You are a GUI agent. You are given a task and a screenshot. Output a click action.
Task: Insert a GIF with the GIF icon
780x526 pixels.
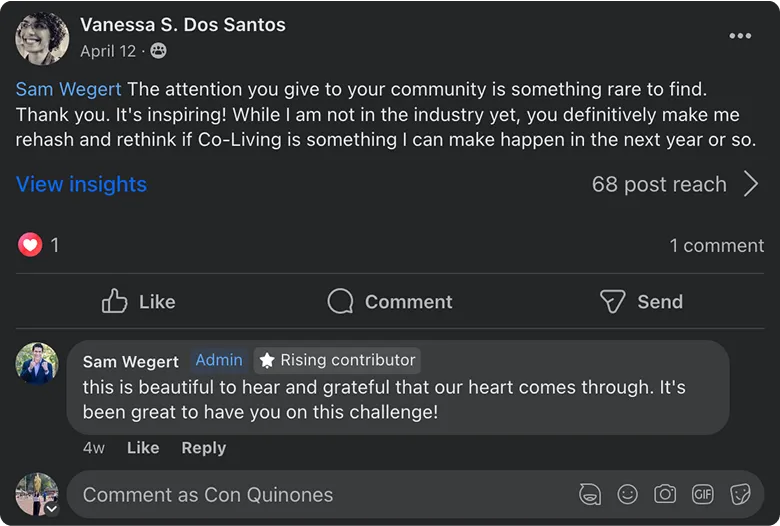point(702,494)
